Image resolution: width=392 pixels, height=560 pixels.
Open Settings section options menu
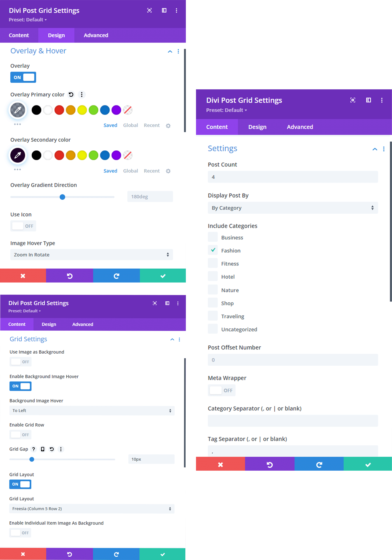pyautogui.click(x=384, y=149)
